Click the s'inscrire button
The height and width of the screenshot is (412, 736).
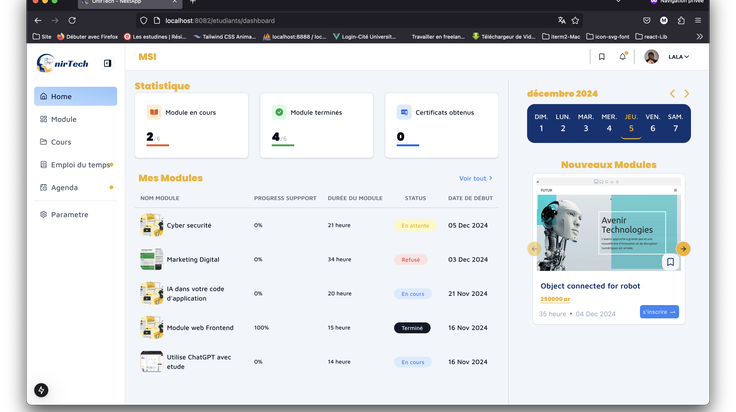659,312
